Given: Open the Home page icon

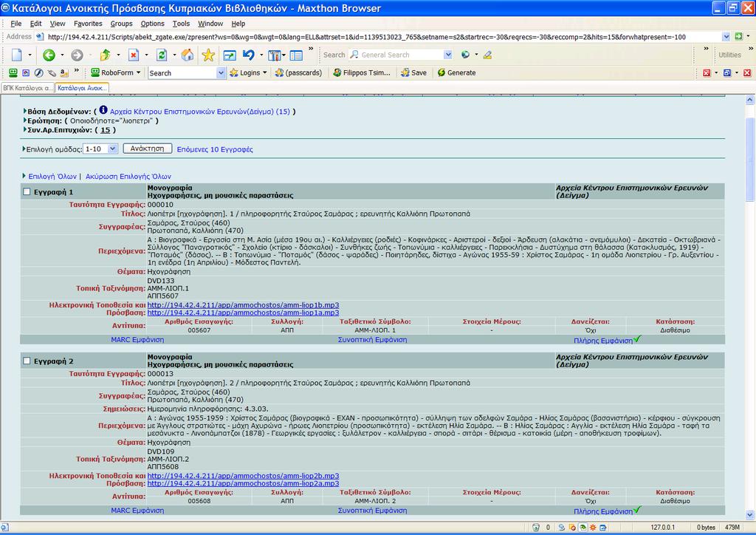Looking at the screenshot, I should point(187,55).
